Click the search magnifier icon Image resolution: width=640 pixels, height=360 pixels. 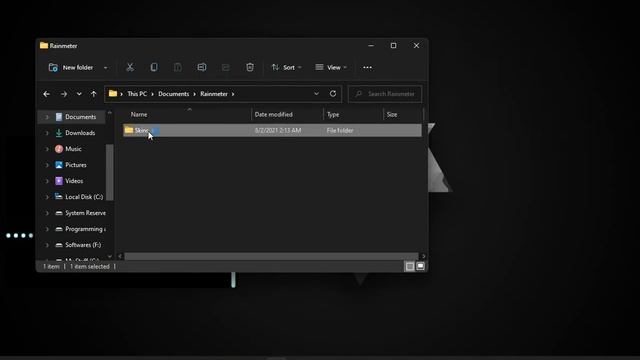pos(358,94)
